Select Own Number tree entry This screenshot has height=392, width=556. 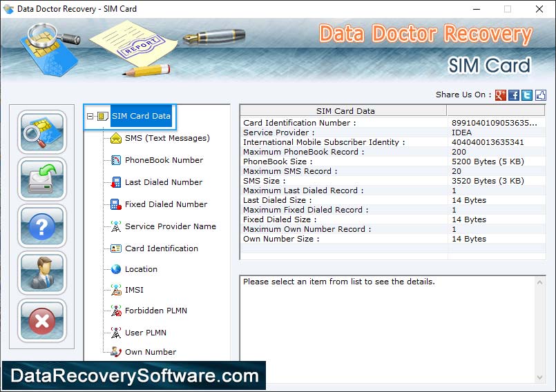151,352
